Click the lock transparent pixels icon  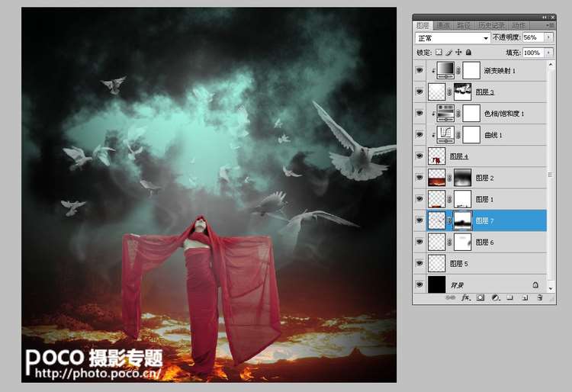[x=439, y=53]
